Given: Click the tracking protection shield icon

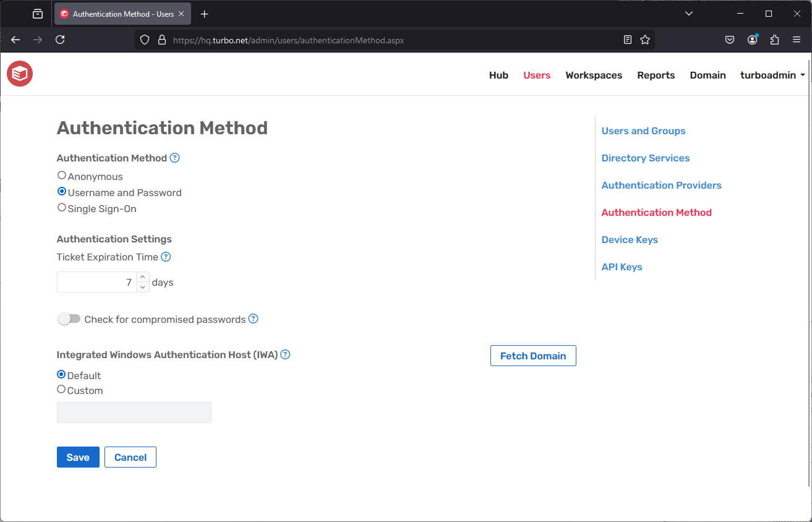Looking at the screenshot, I should (x=144, y=39).
